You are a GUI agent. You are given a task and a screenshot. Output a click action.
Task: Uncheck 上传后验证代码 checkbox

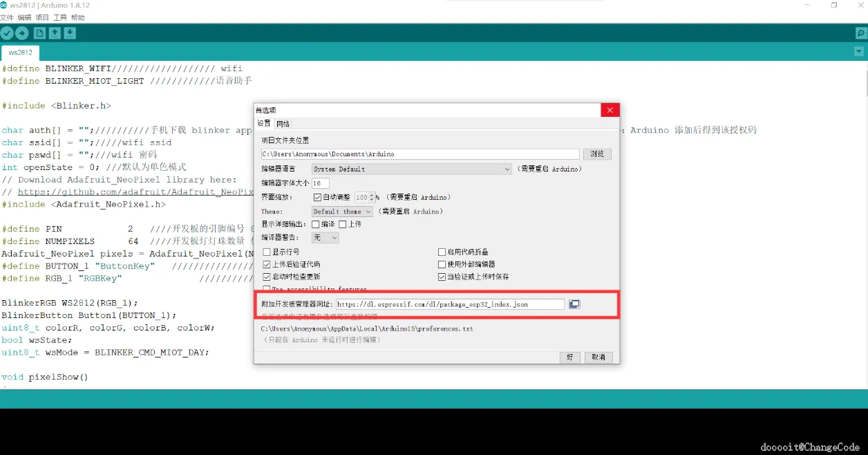pyautogui.click(x=267, y=264)
